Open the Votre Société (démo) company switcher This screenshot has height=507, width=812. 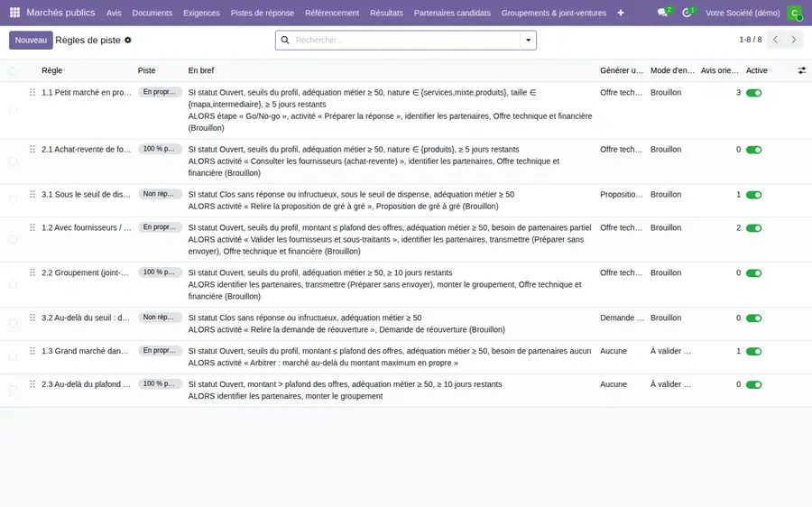tap(743, 13)
